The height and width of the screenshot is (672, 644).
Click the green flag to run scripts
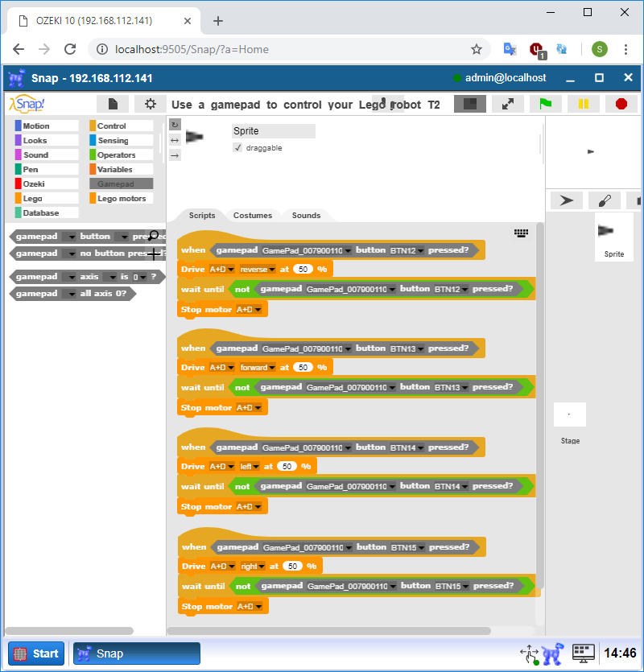coord(545,104)
